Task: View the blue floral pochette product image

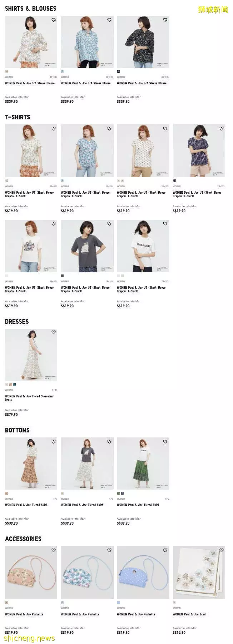Action: click(87, 573)
